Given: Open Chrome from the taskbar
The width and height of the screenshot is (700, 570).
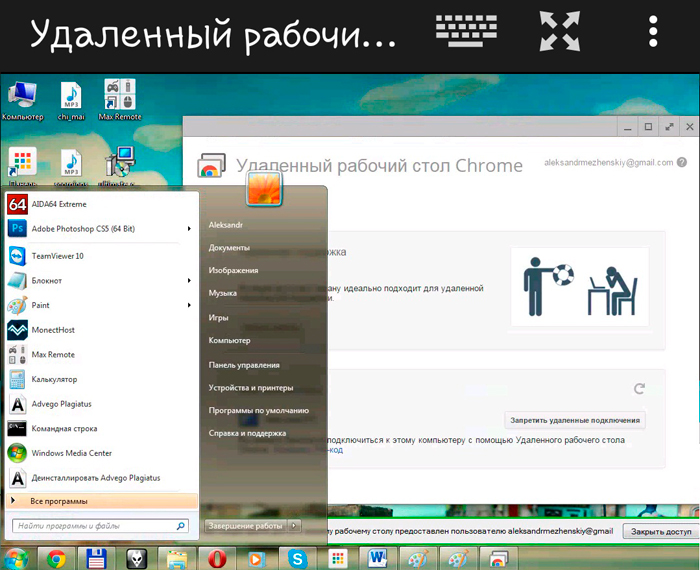Looking at the screenshot, I should tap(56, 559).
